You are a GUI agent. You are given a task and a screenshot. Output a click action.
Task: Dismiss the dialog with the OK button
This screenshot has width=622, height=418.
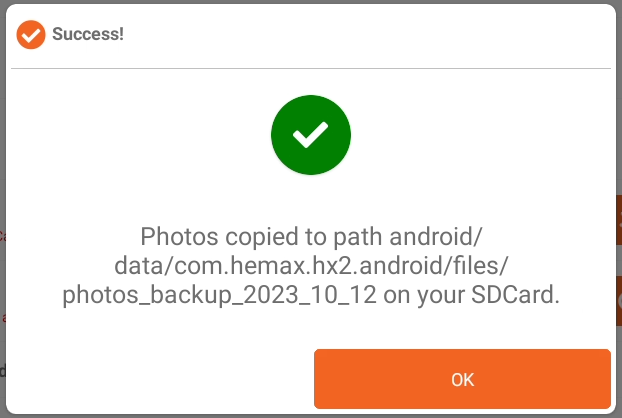tap(462, 379)
